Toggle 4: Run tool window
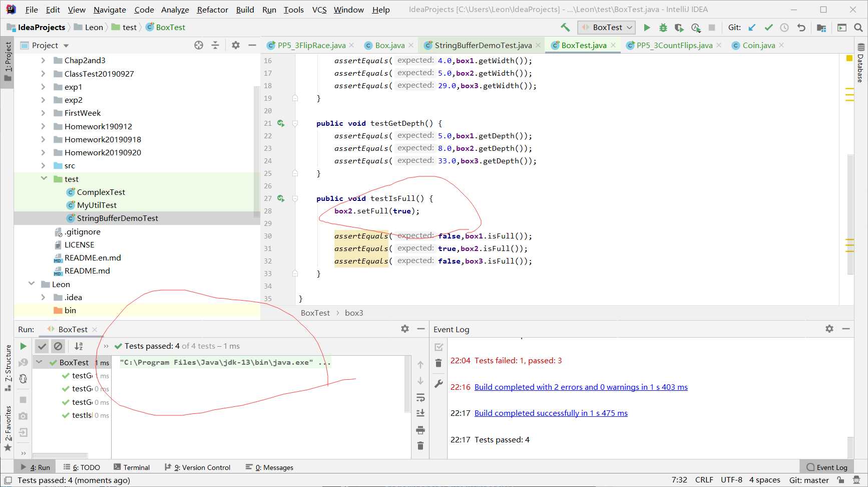The height and width of the screenshot is (487, 868). [35, 467]
